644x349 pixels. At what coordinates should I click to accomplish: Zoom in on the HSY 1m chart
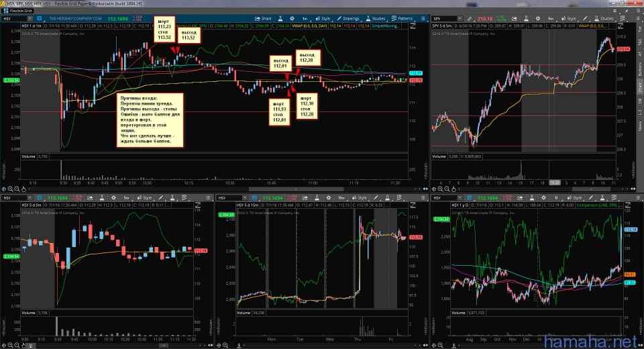(10, 189)
